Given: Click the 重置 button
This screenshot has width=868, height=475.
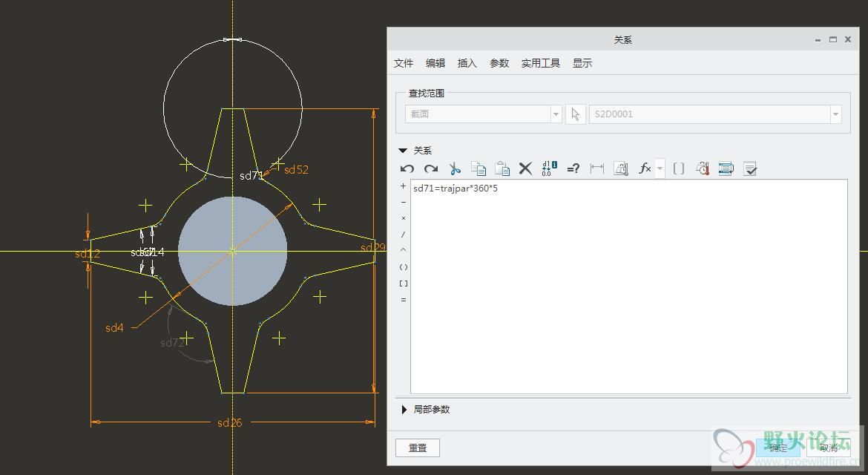Looking at the screenshot, I should pyautogui.click(x=418, y=448).
